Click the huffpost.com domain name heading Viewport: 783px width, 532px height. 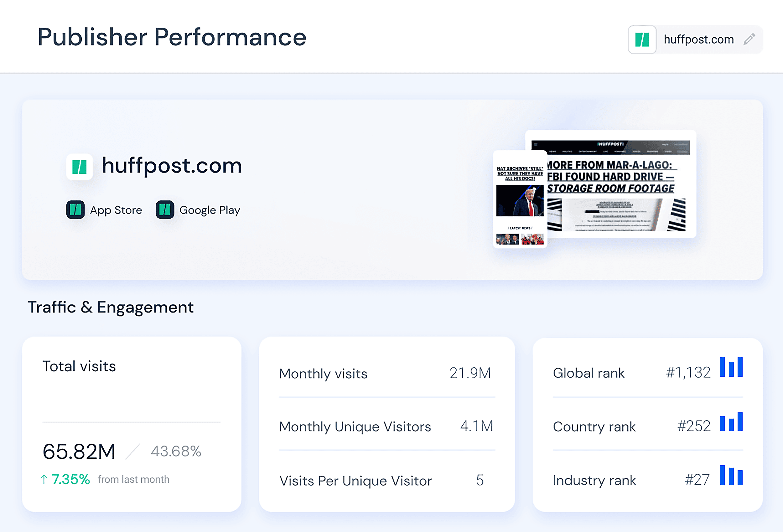[x=172, y=165]
